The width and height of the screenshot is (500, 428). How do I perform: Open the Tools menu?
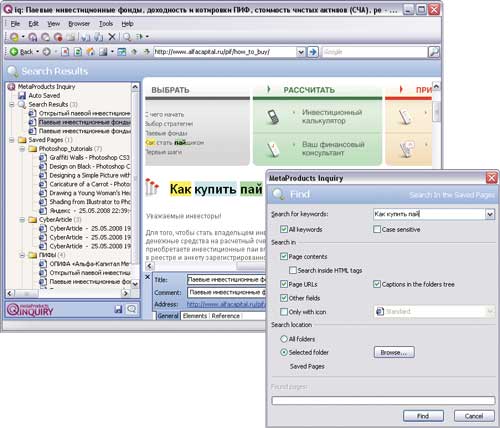click(106, 24)
